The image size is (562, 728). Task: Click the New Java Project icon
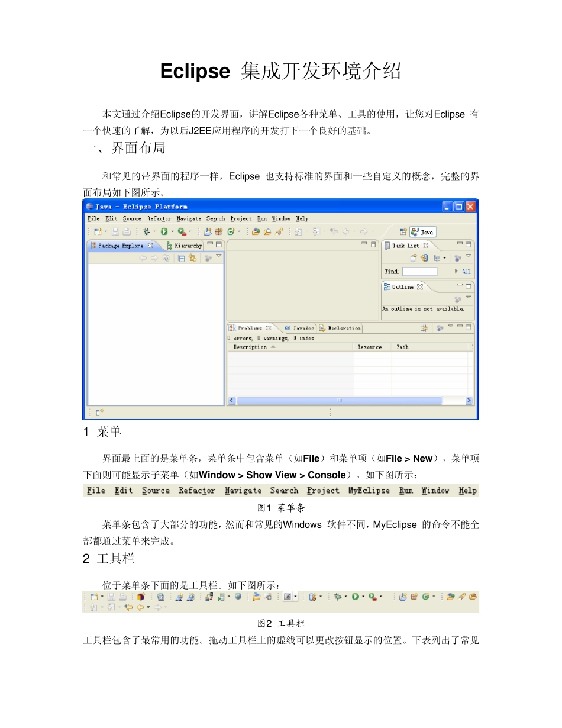pyautogui.click(x=207, y=232)
